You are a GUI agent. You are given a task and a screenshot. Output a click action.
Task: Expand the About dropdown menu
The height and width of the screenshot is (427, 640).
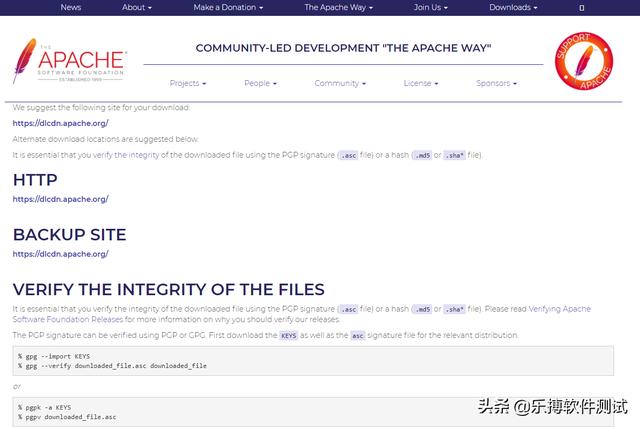click(x=137, y=7)
